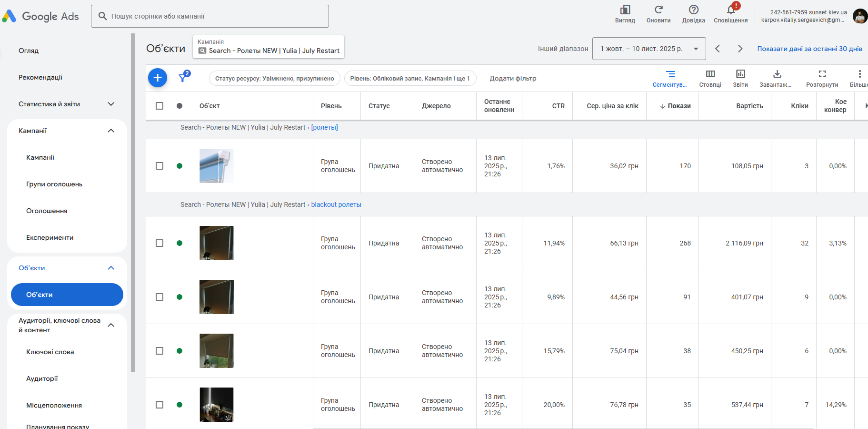Open Ключові слова in sidebar

tap(50, 352)
